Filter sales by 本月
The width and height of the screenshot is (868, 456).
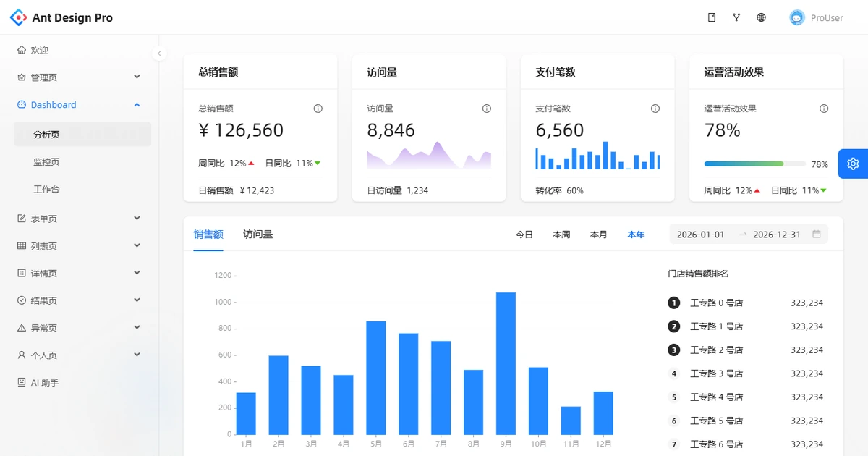599,235
